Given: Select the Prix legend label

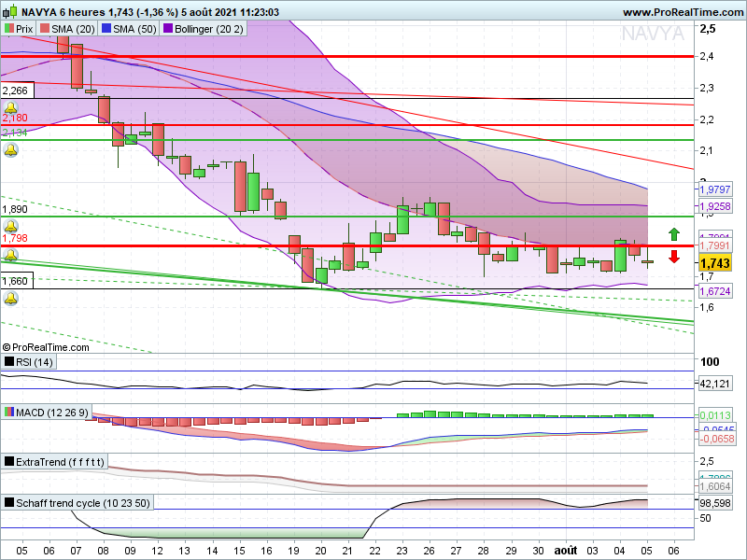Looking at the screenshot, I should (x=24, y=29).
